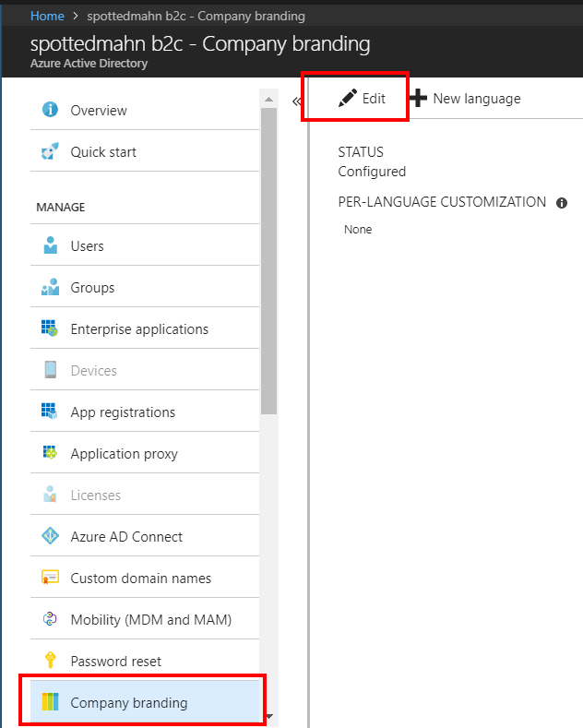Go to Home via breadcrumb link
This screenshot has height=728, width=583.
pos(47,16)
